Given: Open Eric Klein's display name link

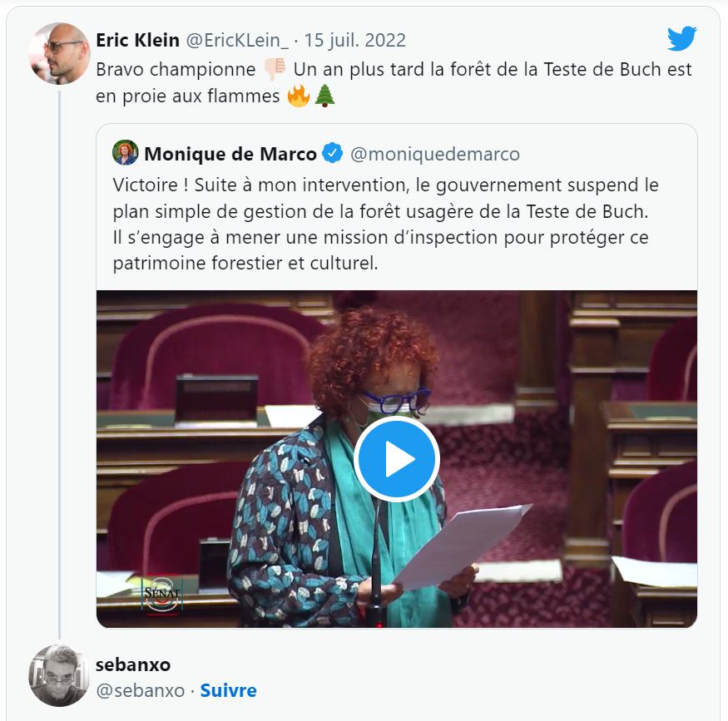Looking at the screenshot, I should pyautogui.click(x=137, y=41).
